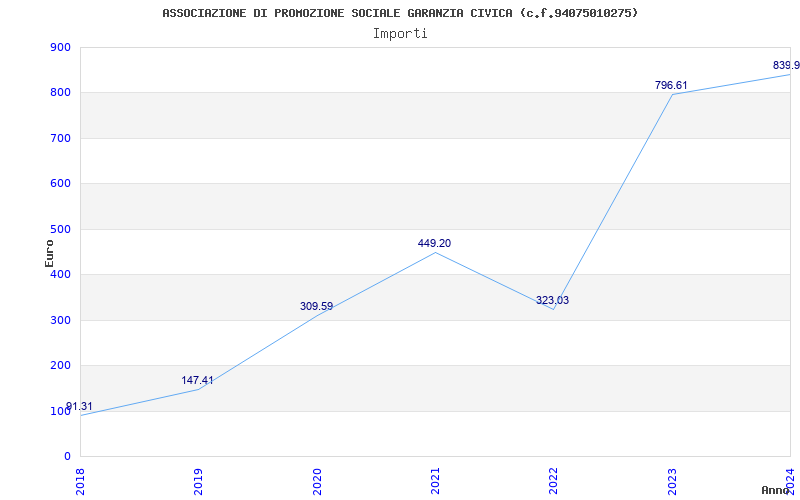Click the 839.9 data label for 2024

point(786,65)
